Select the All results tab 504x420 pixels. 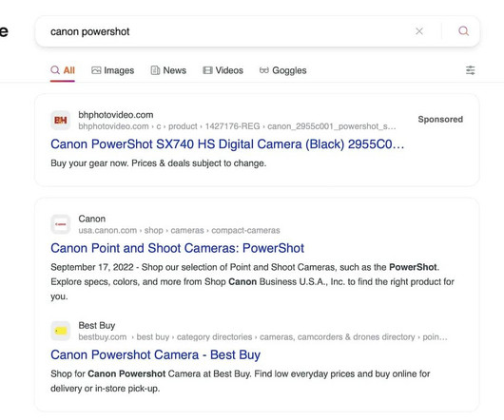pyautogui.click(x=63, y=70)
